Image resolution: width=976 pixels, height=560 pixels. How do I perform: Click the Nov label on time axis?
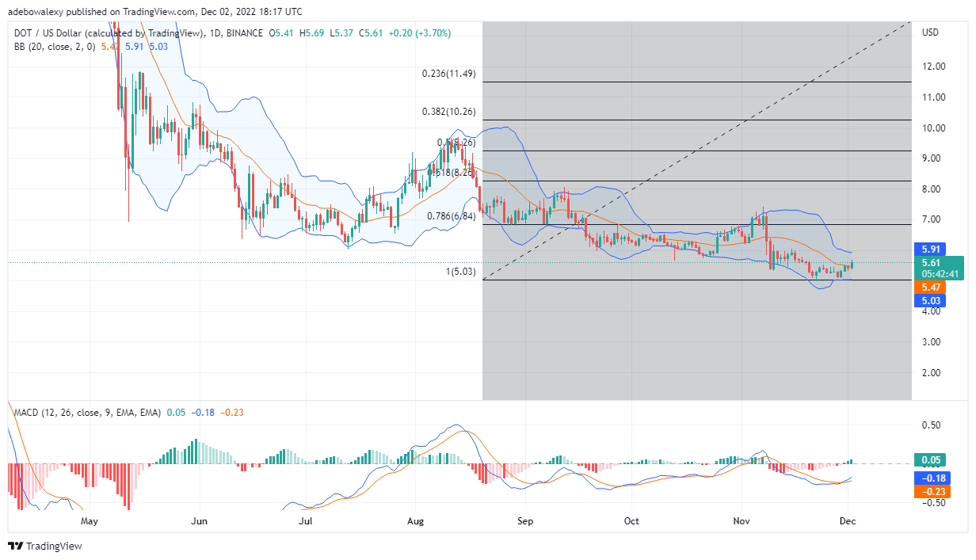click(742, 521)
